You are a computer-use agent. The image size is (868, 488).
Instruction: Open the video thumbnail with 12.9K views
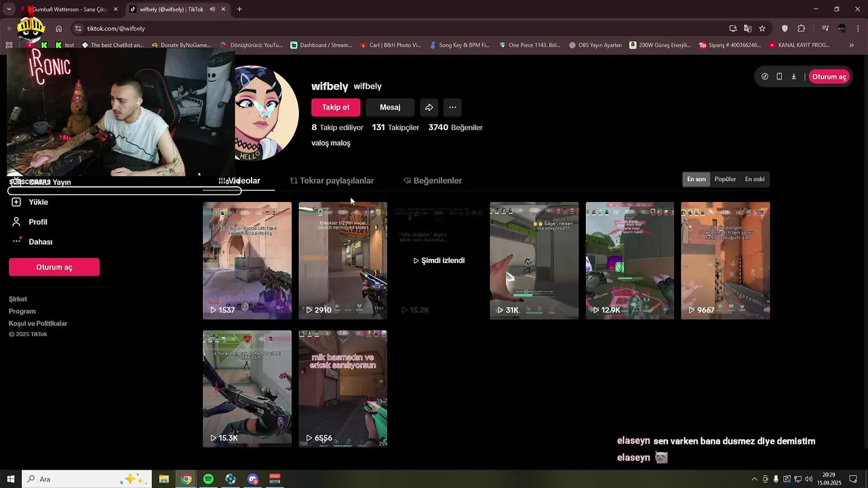pyautogui.click(x=629, y=260)
